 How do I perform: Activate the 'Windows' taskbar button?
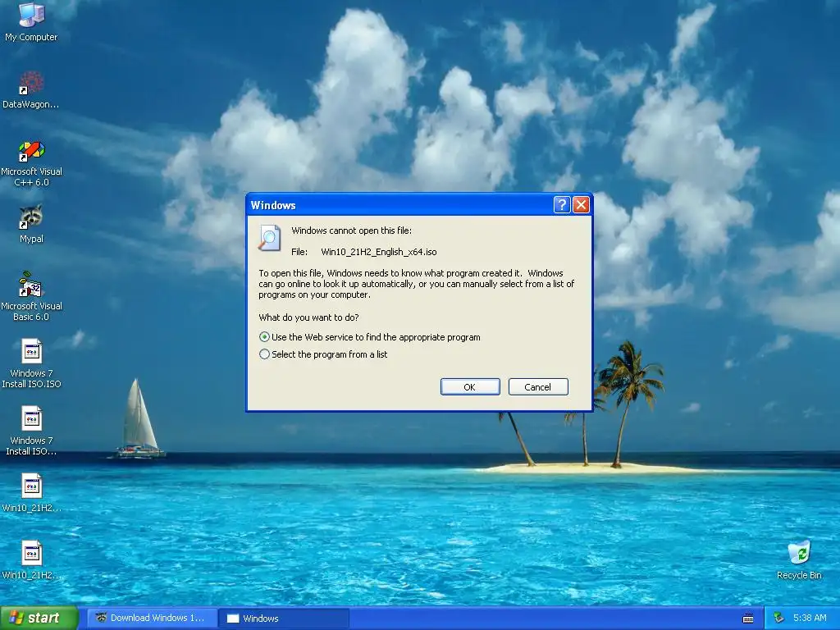point(284,619)
